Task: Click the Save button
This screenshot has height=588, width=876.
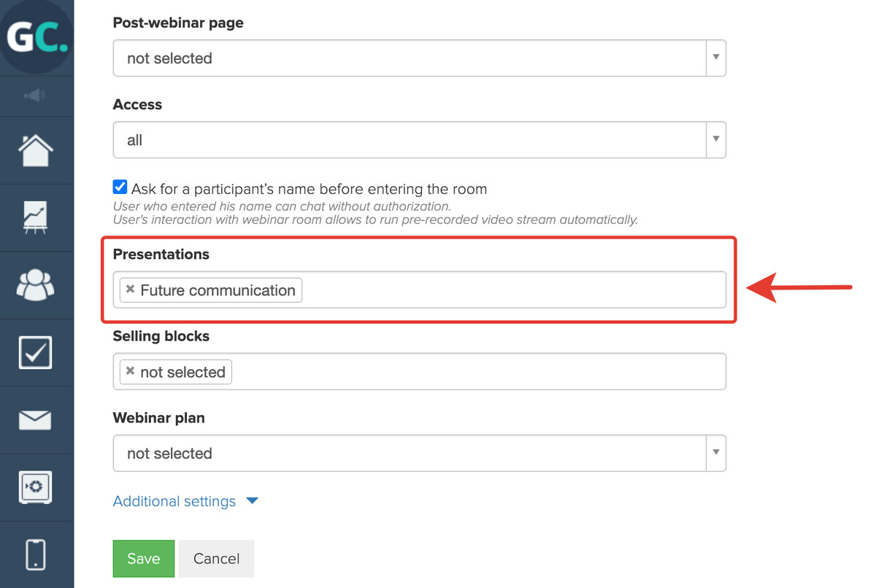Action: [x=143, y=559]
